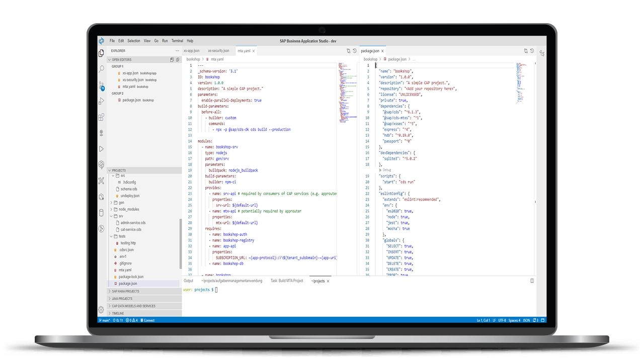Click the Debug code lens above scripts
Screen dimensions: 644x362
click(385, 170)
